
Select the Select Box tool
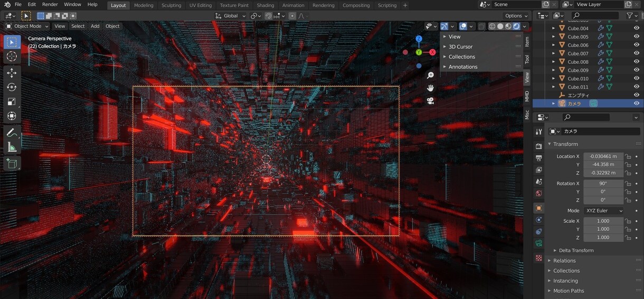(x=12, y=42)
